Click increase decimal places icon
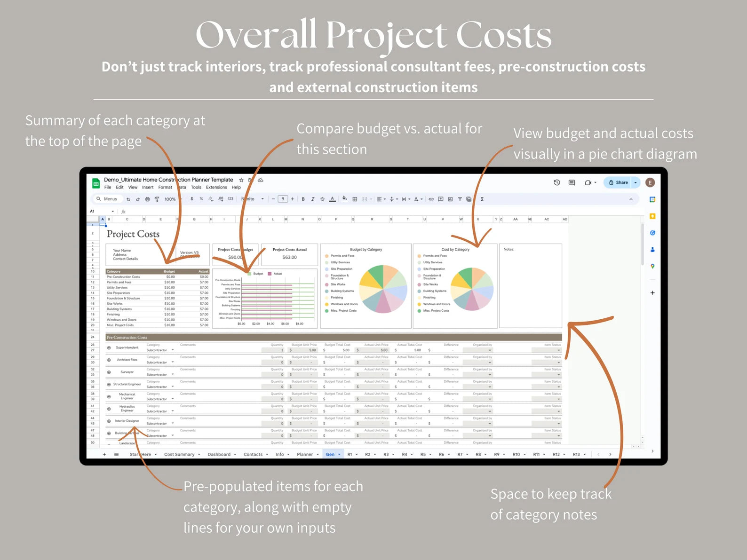 click(x=221, y=199)
